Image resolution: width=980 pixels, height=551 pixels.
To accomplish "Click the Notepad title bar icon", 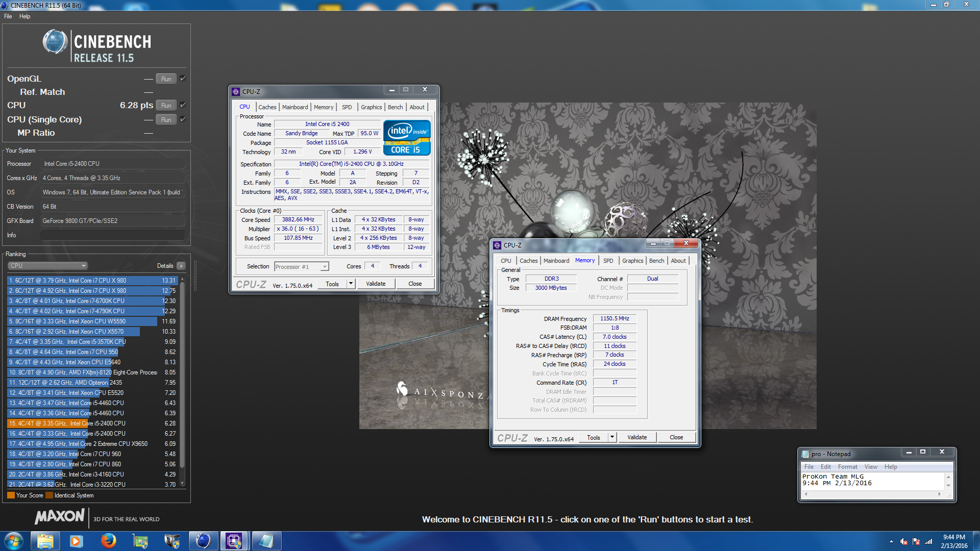I will point(805,454).
